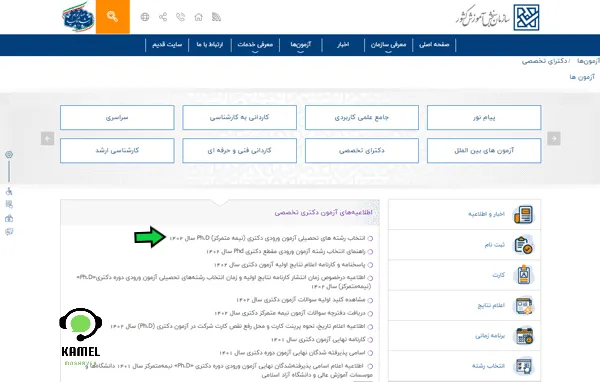This screenshot has height=382, width=600.
Task: Click the blue emblem logo beside search button
Action: [x=78, y=17]
